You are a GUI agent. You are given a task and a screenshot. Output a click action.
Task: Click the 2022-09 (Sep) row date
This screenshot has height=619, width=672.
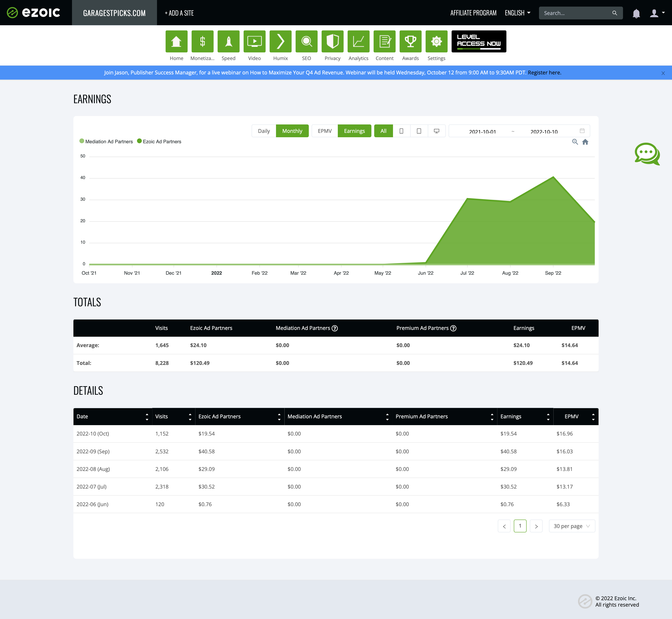click(x=93, y=452)
